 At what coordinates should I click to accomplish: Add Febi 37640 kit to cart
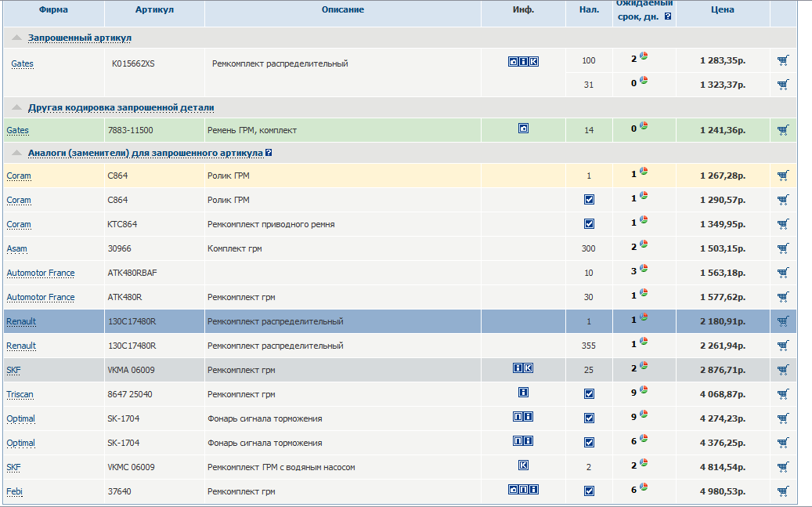[782, 491]
